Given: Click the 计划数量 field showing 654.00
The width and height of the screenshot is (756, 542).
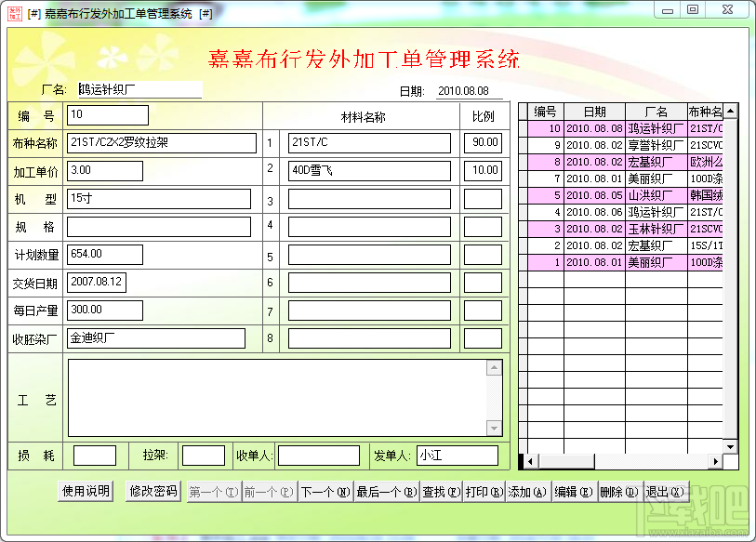Looking at the screenshot, I should coord(105,255).
